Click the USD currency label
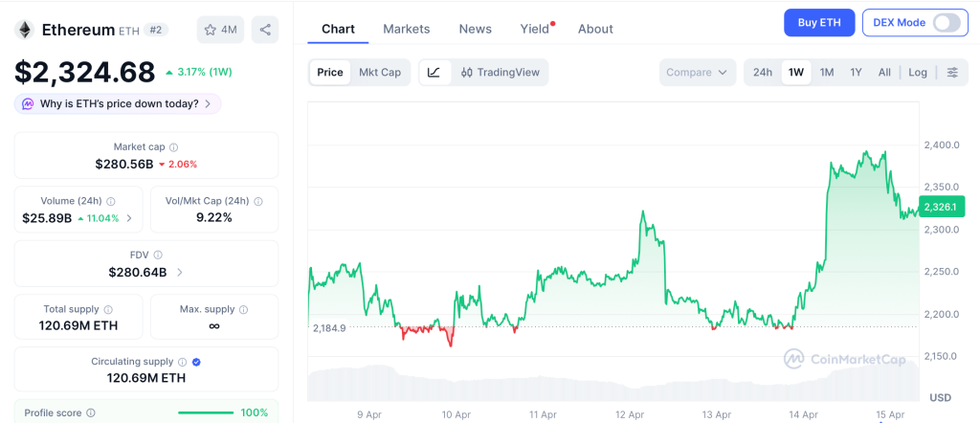 (940, 398)
